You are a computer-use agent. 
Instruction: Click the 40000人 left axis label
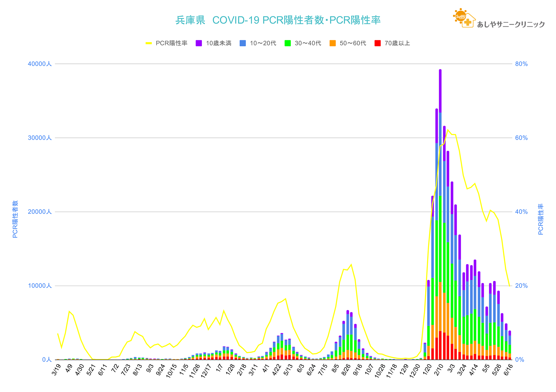click(40, 64)
